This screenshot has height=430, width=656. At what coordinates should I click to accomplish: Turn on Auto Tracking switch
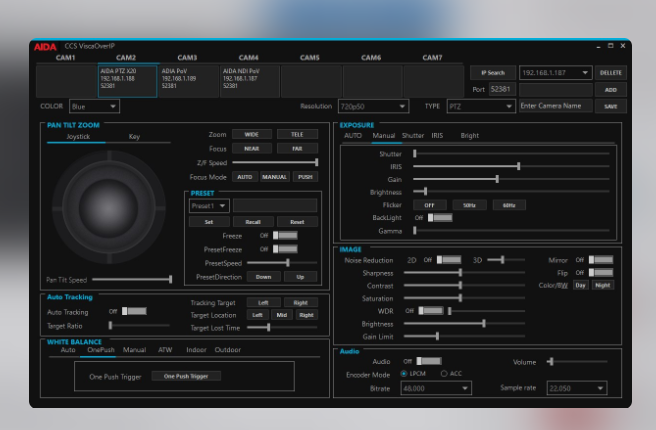click(x=134, y=311)
